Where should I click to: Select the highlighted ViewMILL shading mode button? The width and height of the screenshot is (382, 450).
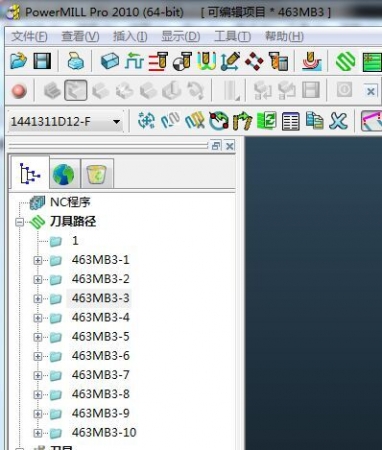point(76,90)
